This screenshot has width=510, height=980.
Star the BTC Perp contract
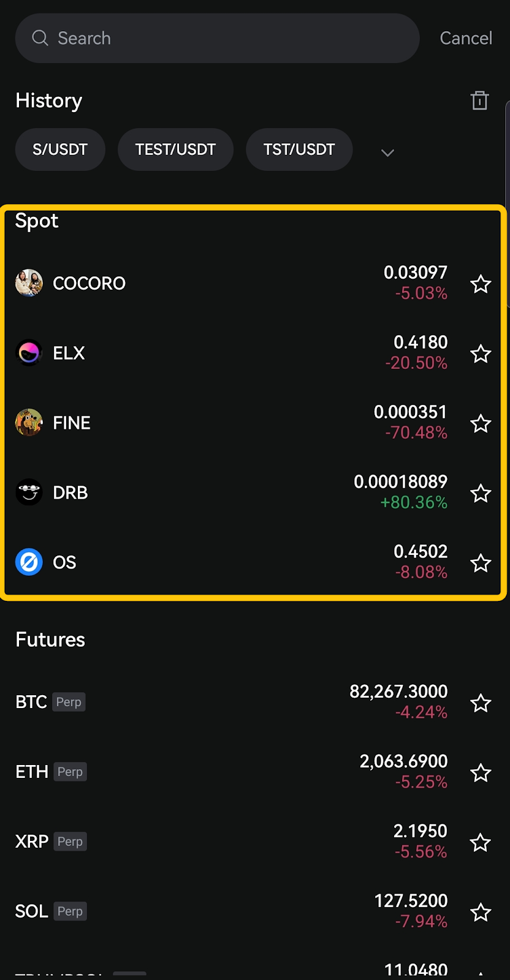point(481,703)
